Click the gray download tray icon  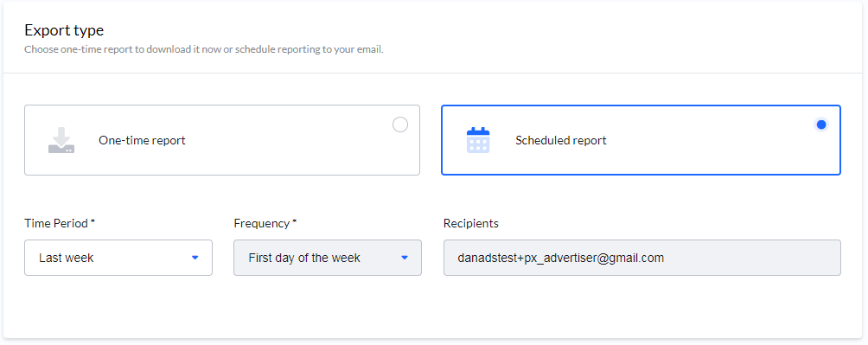[x=61, y=140]
